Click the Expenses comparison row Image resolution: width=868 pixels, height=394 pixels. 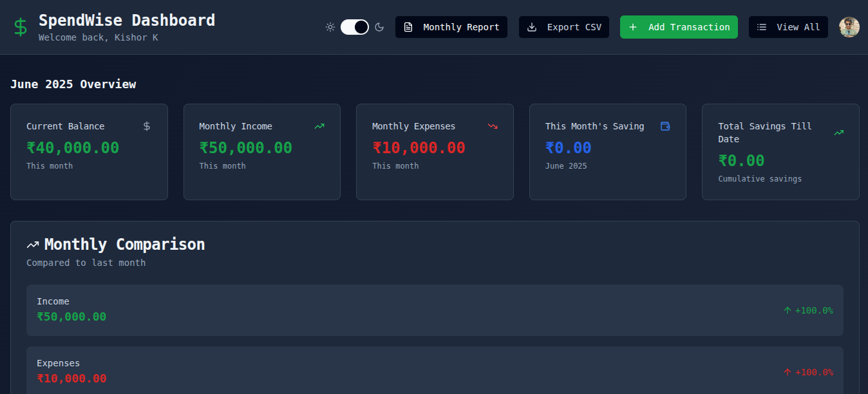(435, 371)
